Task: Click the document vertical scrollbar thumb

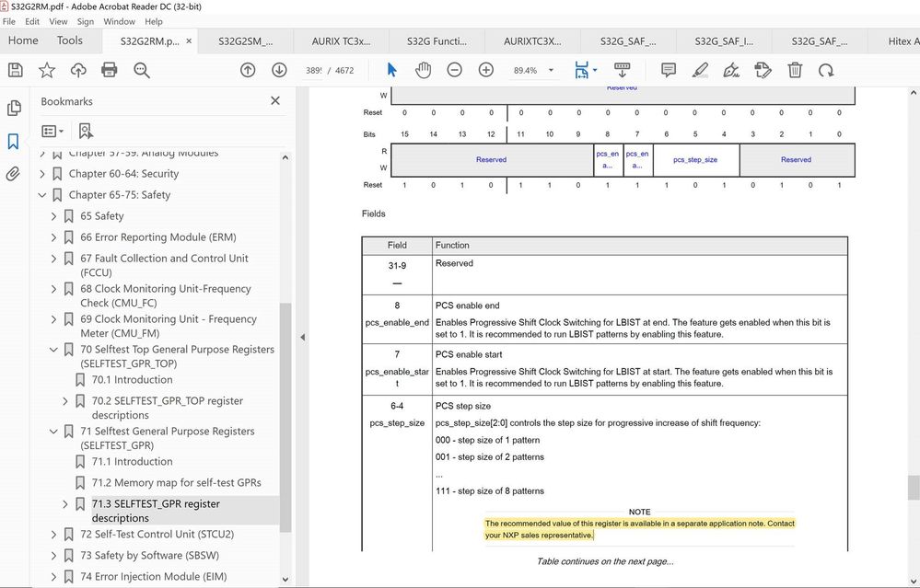Action: pos(913,488)
